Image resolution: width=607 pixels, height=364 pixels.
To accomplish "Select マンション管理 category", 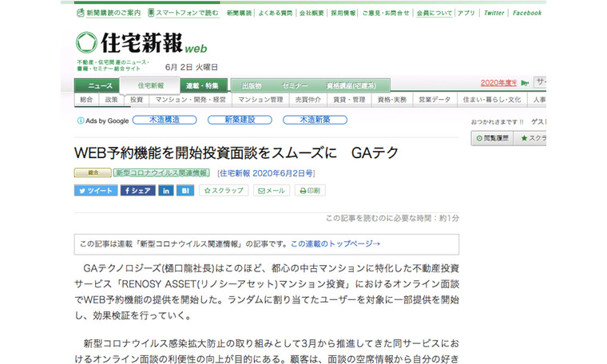I will tap(260, 100).
